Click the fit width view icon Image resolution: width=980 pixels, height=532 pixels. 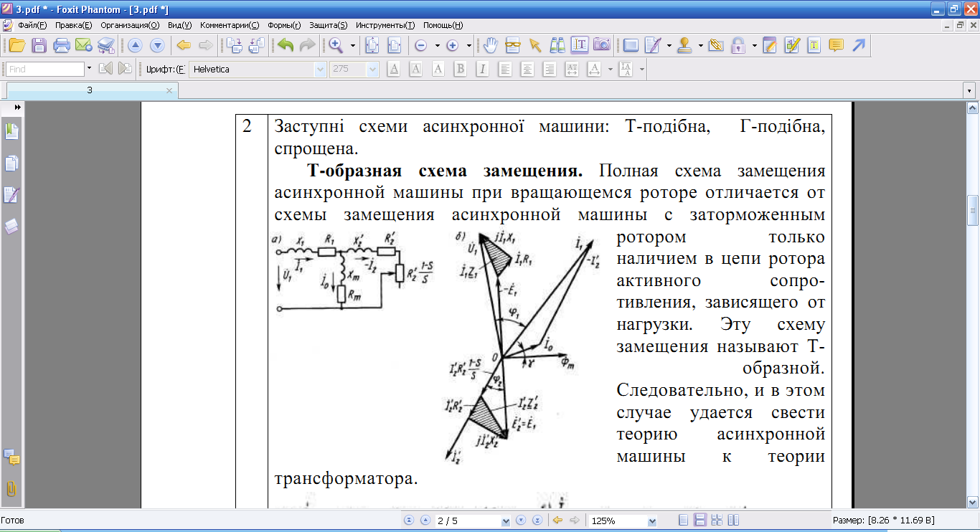394,45
